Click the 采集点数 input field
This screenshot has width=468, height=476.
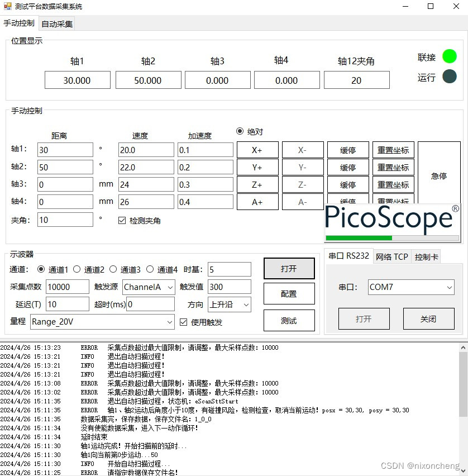coord(67,287)
